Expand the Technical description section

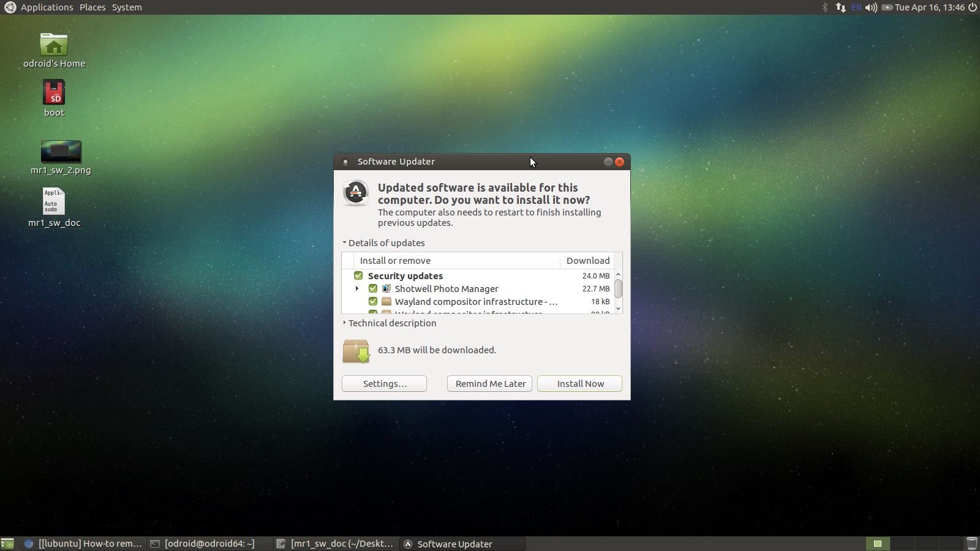pyautogui.click(x=345, y=323)
